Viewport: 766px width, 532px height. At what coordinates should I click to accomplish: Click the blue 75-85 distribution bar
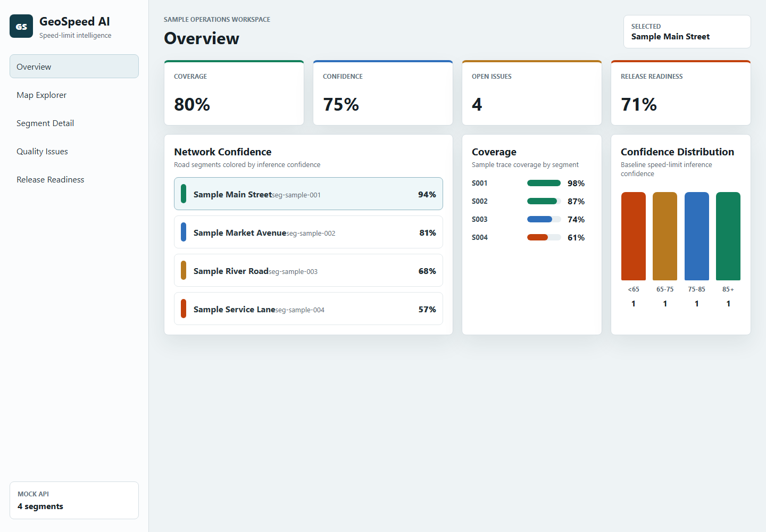point(697,236)
